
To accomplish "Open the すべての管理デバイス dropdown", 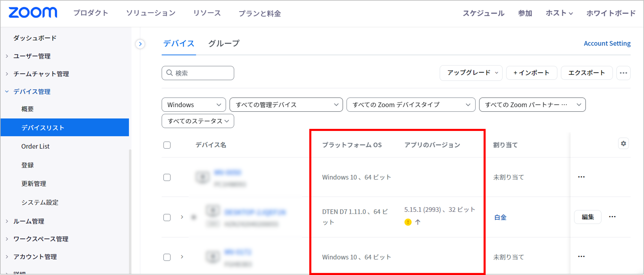I will (x=286, y=105).
